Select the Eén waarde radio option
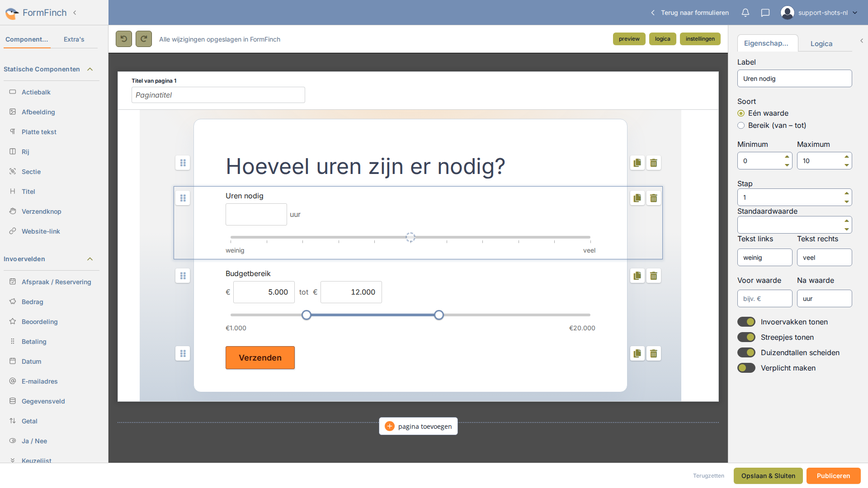This screenshot has width=868, height=488. (x=741, y=113)
